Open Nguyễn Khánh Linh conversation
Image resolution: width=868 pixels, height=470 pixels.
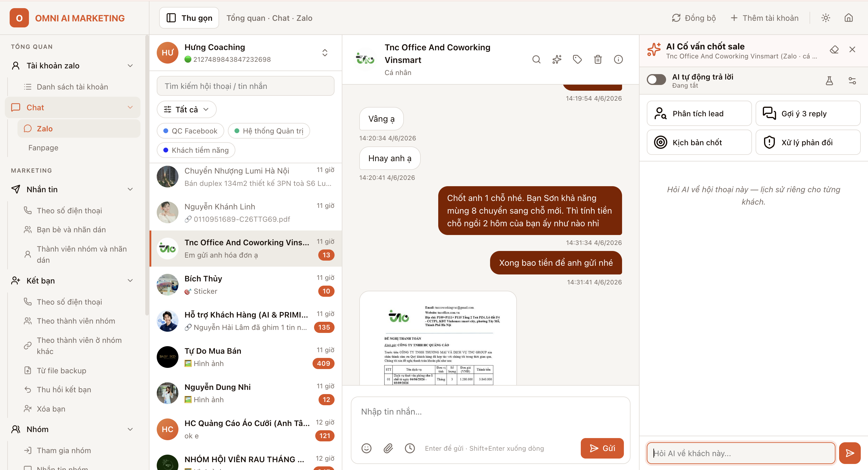point(246,213)
